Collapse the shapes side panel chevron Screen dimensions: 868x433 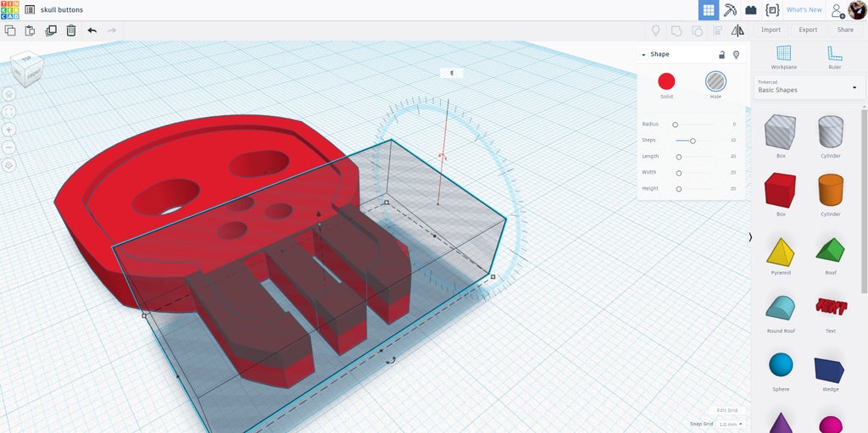(x=751, y=237)
